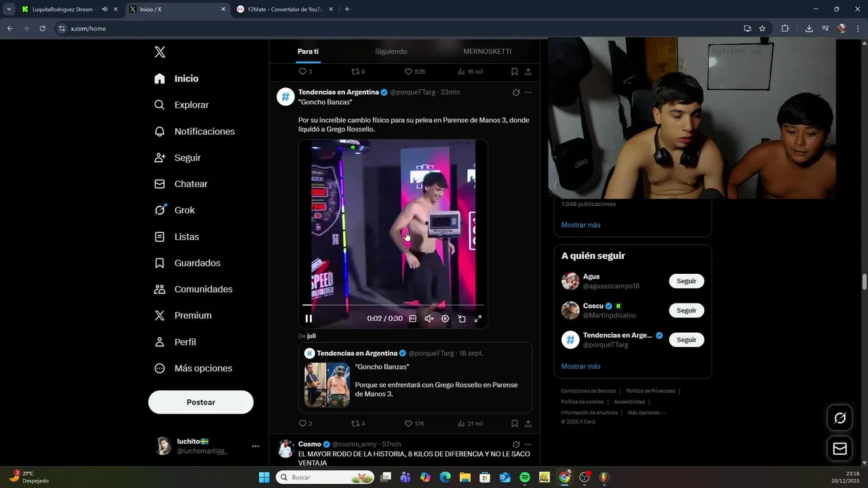The image size is (868, 488).
Task: Open Spotify from taskbar
Action: pos(525,477)
